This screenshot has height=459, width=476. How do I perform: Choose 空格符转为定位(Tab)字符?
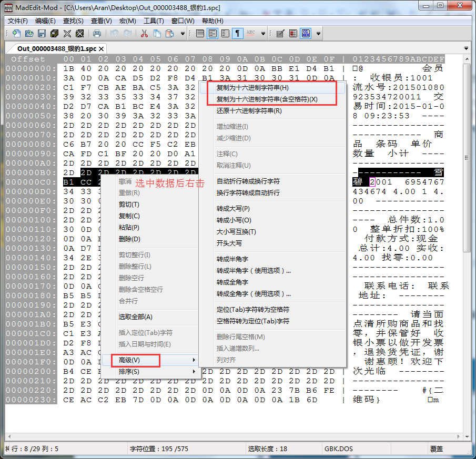tap(272, 321)
